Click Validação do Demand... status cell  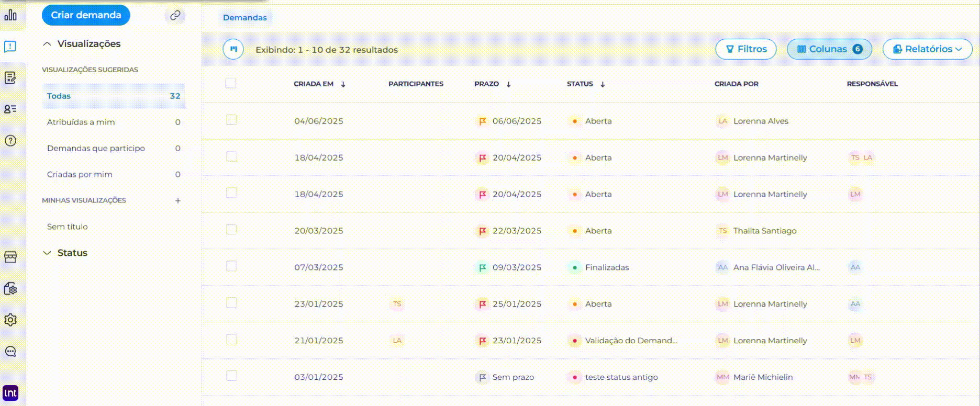click(631, 341)
